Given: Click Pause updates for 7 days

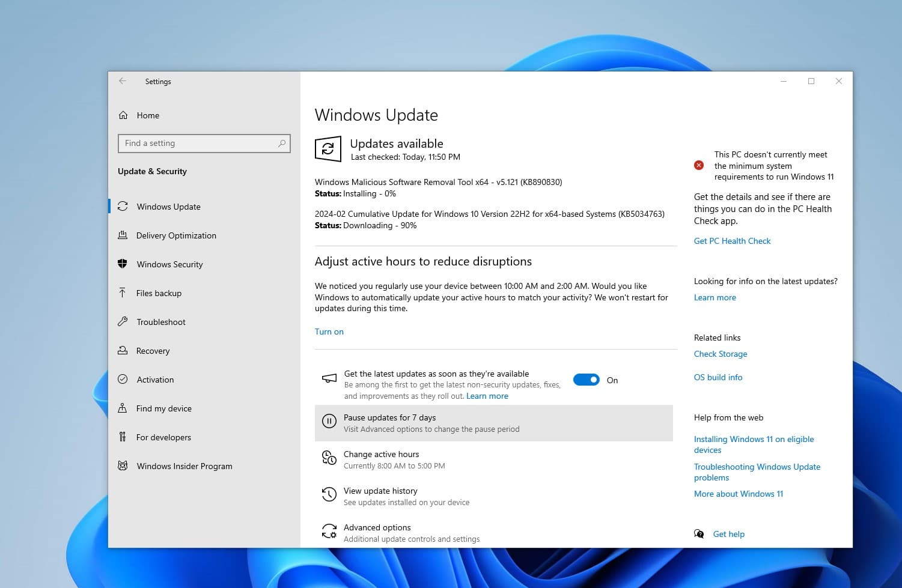Looking at the screenshot, I should pos(494,423).
